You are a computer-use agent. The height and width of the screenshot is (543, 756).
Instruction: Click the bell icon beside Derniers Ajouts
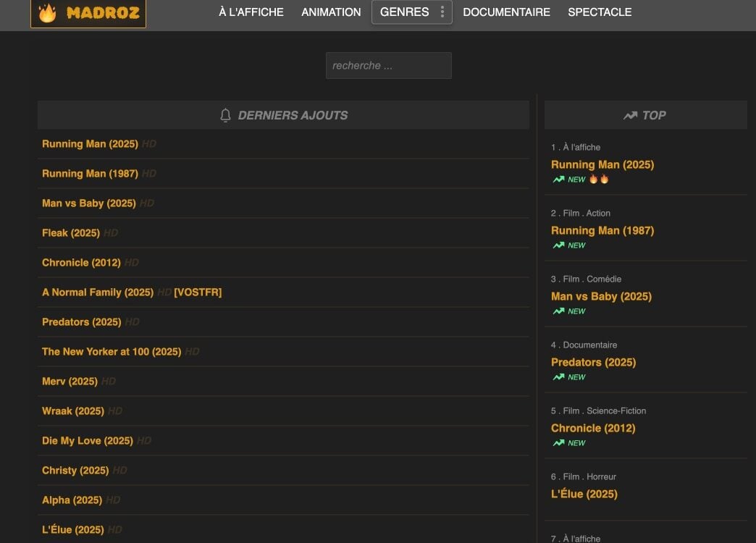click(x=225, y=115)
